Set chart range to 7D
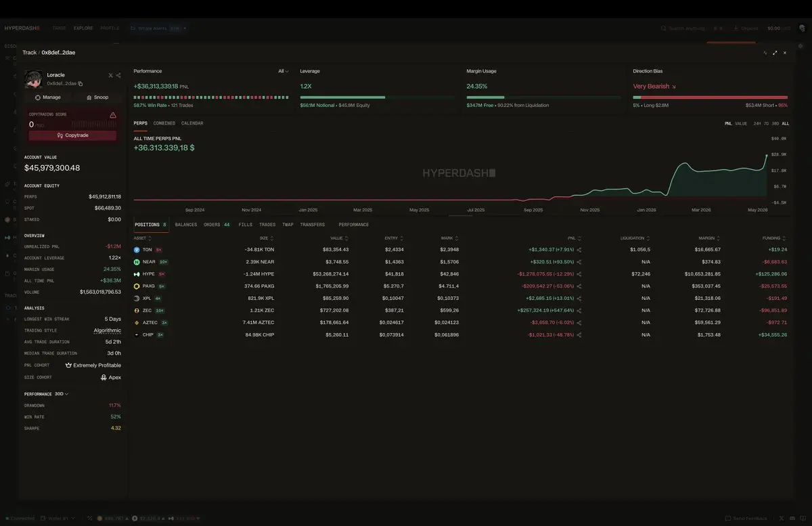This screenshot has height=526, width=812. [x=766, y=124]
